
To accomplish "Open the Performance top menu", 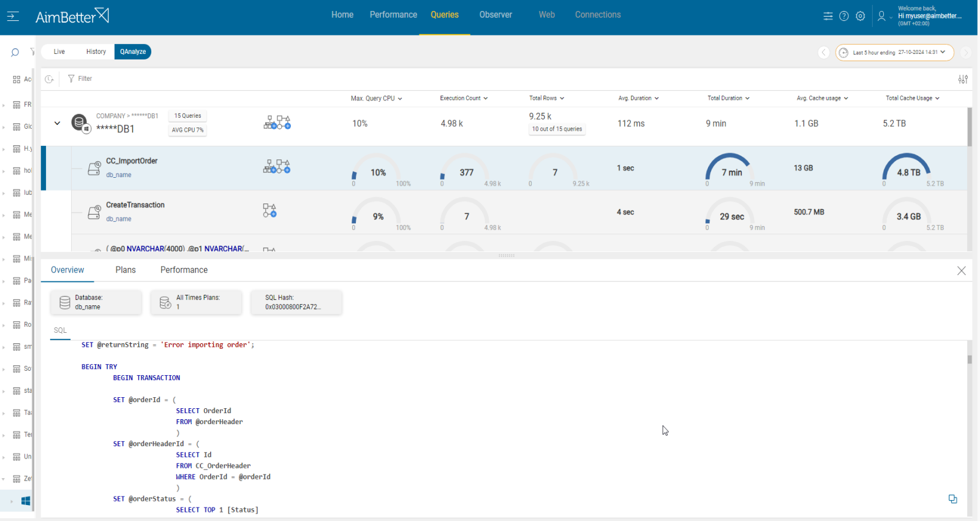I will 393,15.
